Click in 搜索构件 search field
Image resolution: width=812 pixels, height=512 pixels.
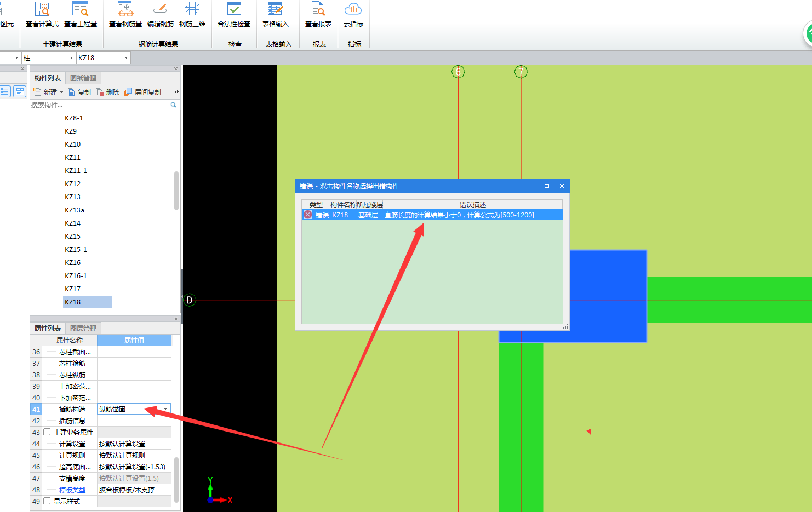coord(100,105)
